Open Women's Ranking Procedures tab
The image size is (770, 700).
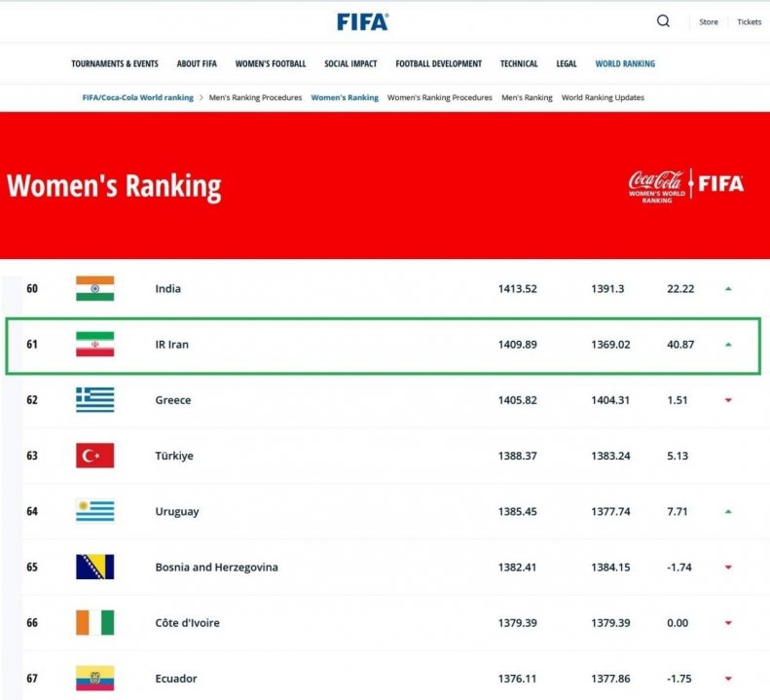point(439,97)
